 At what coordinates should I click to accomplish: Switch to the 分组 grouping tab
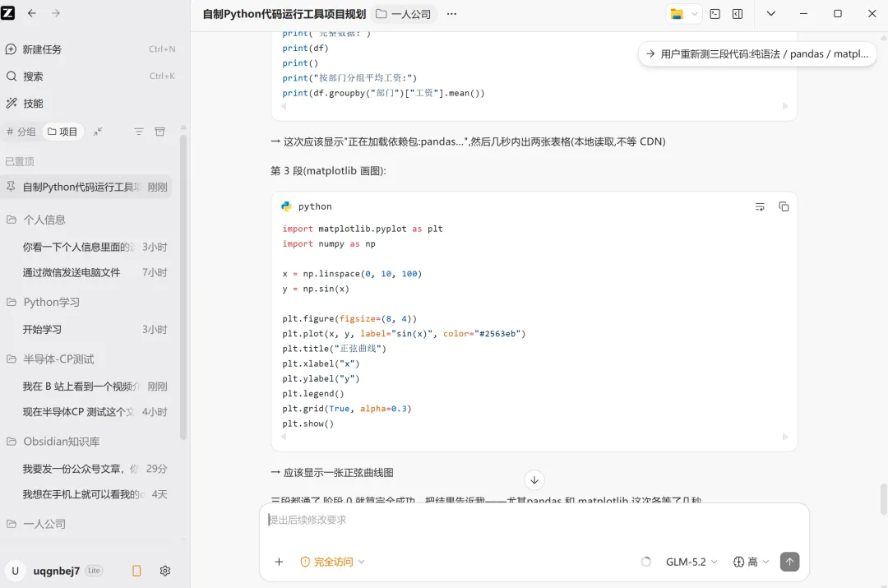[x=21, y=132]
